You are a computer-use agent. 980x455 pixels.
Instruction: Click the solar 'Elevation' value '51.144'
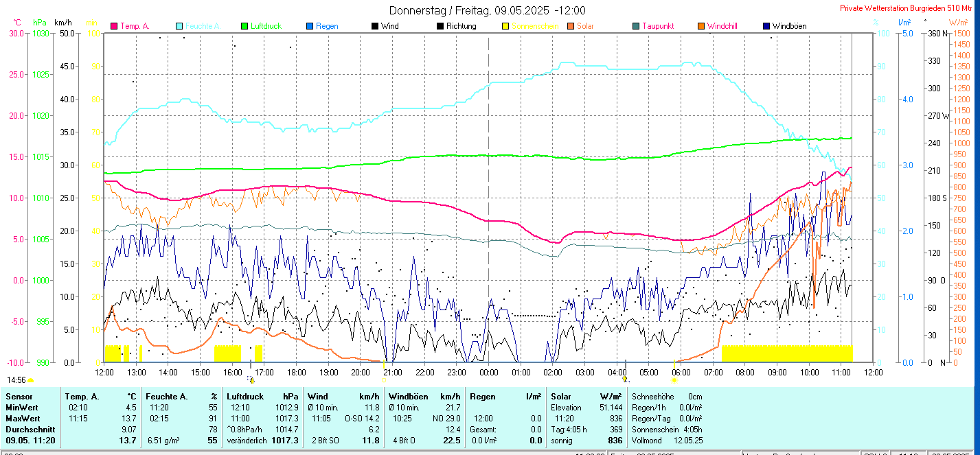click(610, 408)
